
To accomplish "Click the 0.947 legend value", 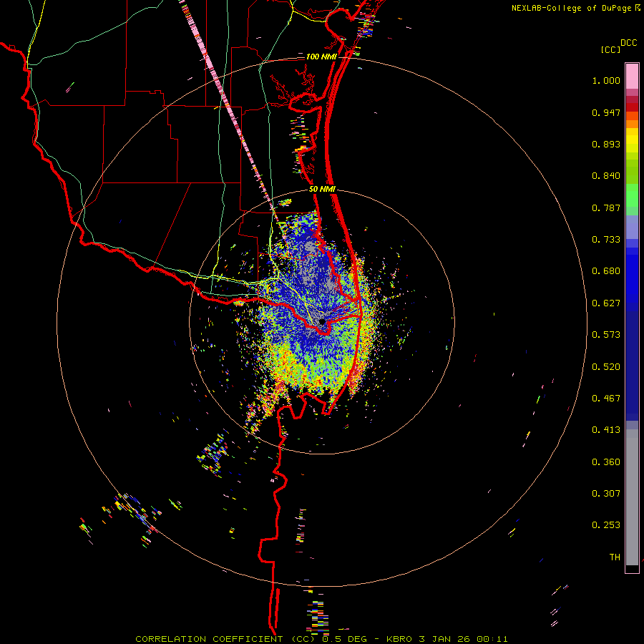I will 606,112.
